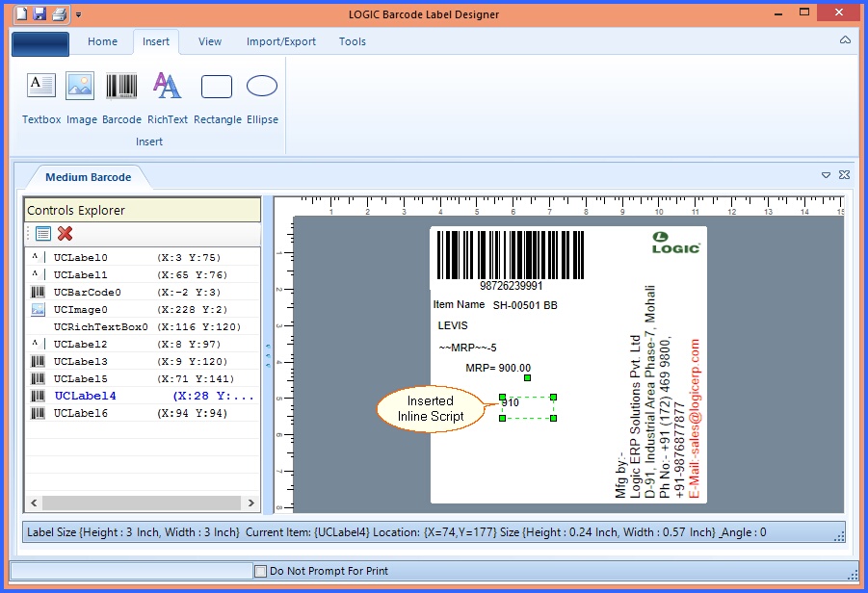868x593 pixels.
Task: Click the UCLabel0 text row icon
Action: 38,257
